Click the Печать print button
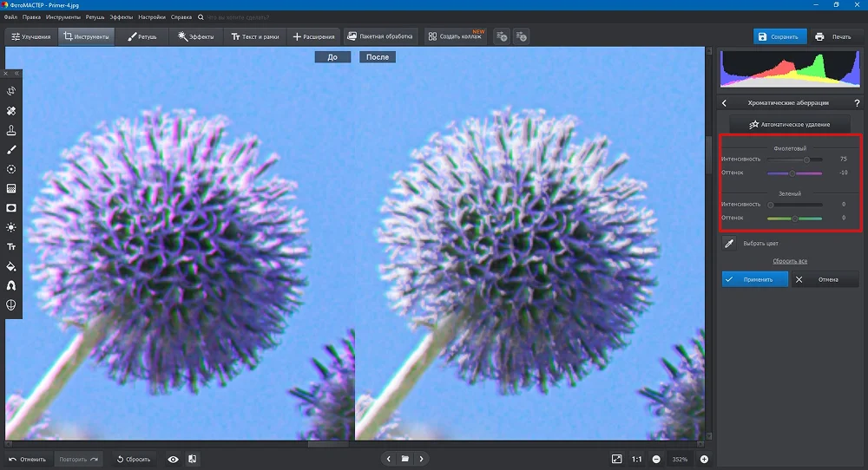868x470 pixels. pos(833,36)
